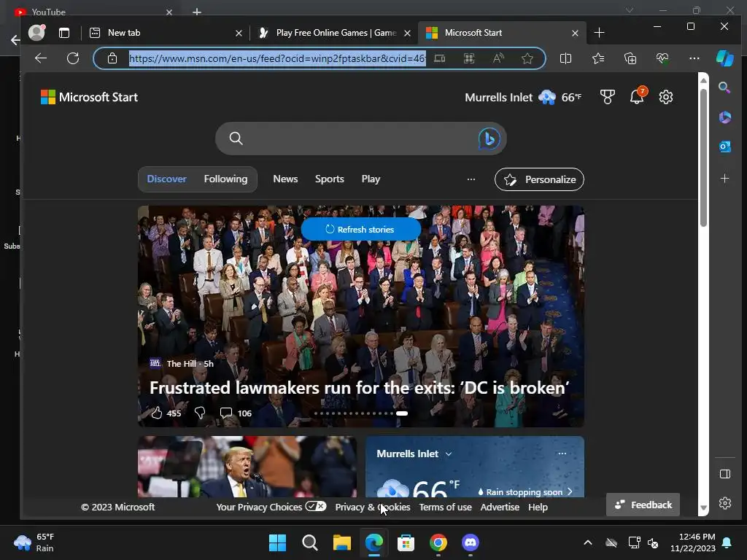Go to Play section
Viewport: 747px width, 560px height.
click(x=371, y=179)
